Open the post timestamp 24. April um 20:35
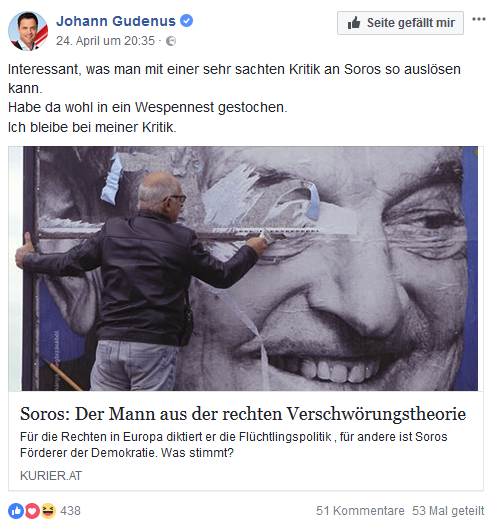Viewport: 490px width, 526px height. (x=105, y=41)
